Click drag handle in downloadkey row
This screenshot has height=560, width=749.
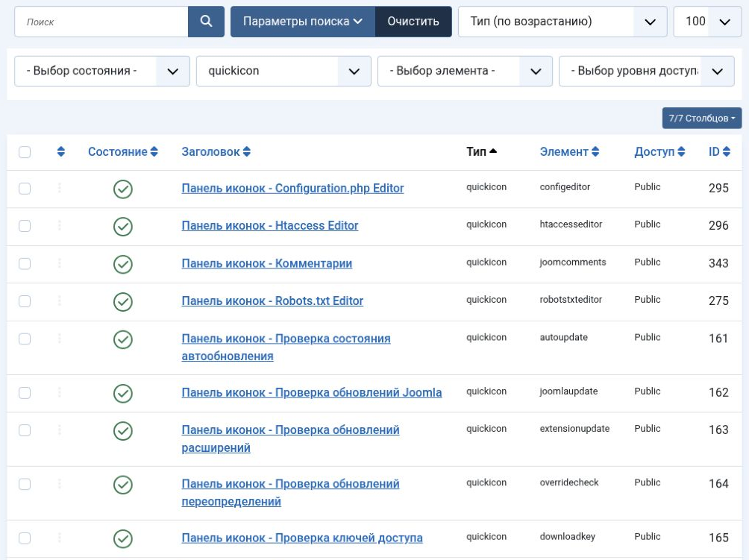[x=60, y=538]
